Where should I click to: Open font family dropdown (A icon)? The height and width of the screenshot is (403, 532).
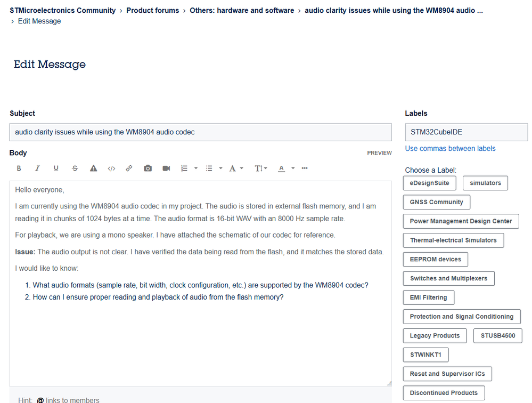click(236, 168)
